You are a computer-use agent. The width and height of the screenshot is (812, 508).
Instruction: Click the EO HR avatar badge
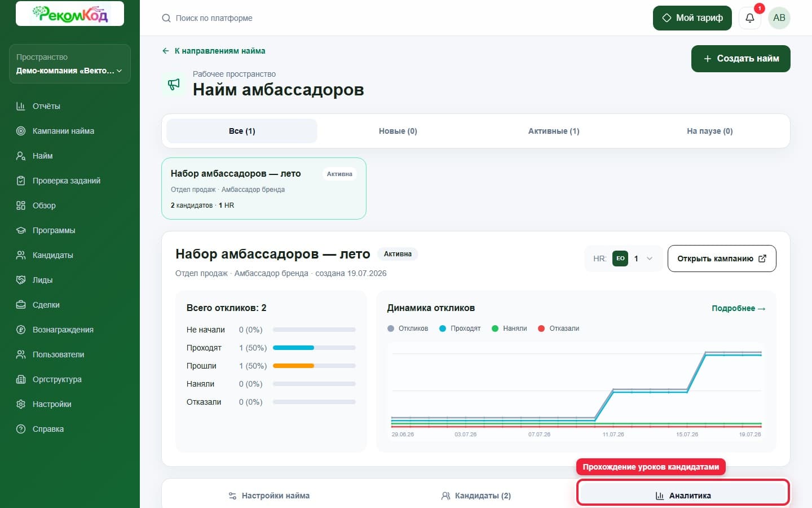[620, 259]
